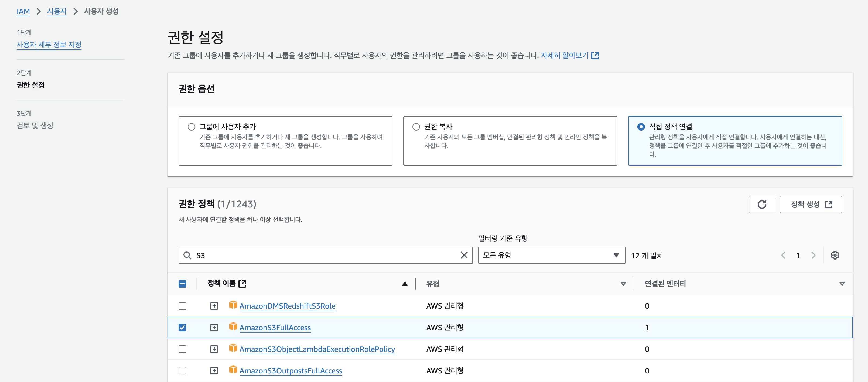
Task: Expand the AmazonS3OutpostsFullAccess policy row
Action: point(214,371)
